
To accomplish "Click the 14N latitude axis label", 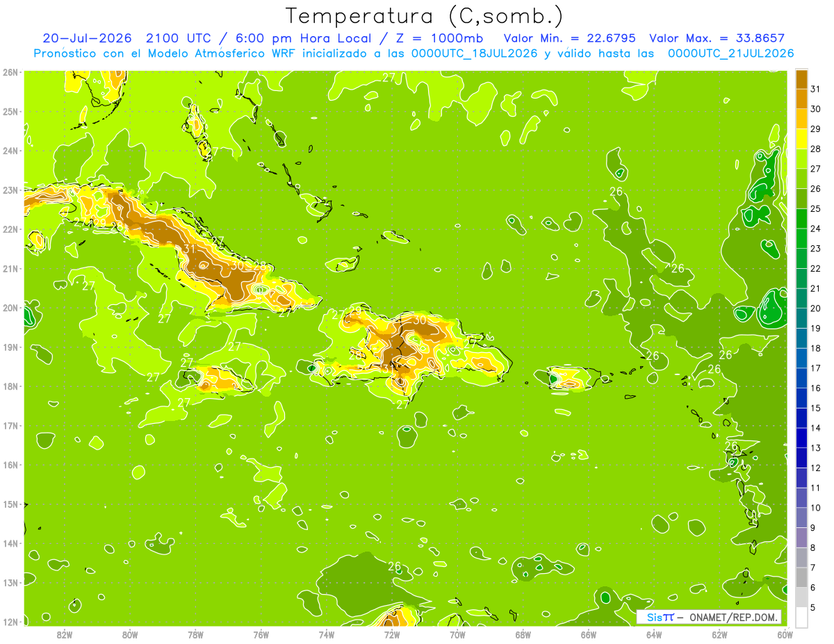I will coord(10,543).
